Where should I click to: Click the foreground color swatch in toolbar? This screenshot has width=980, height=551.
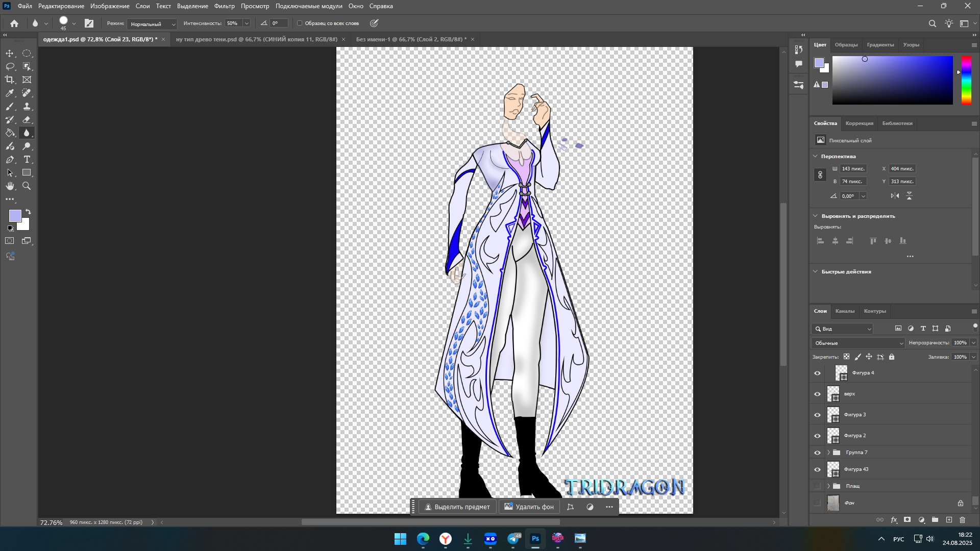click(x=15, y=215)
